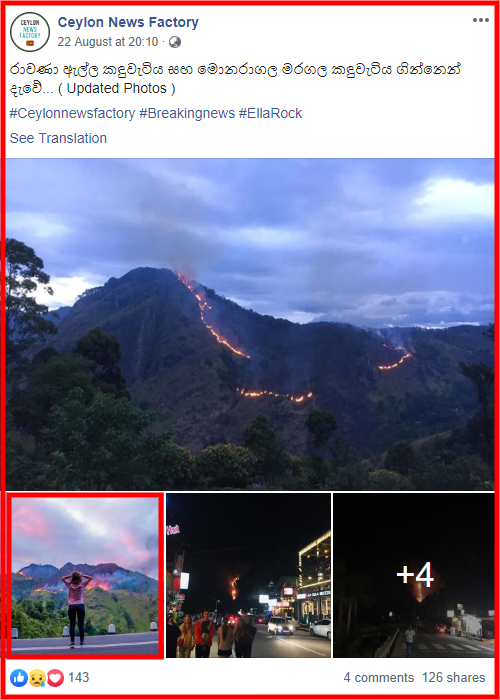Show the 4 comments
Viewport: 500px width, 700px height.
[379, 678]
